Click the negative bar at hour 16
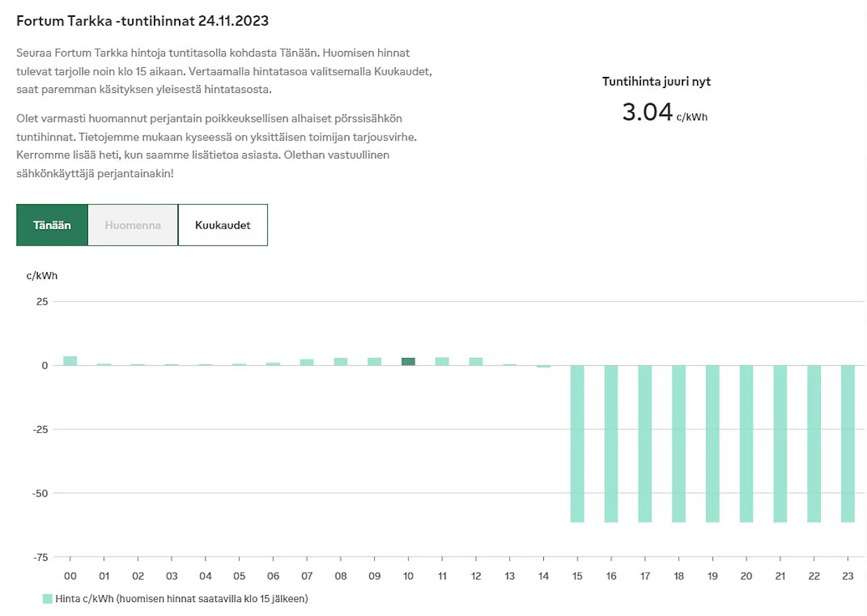 (611, 444)
